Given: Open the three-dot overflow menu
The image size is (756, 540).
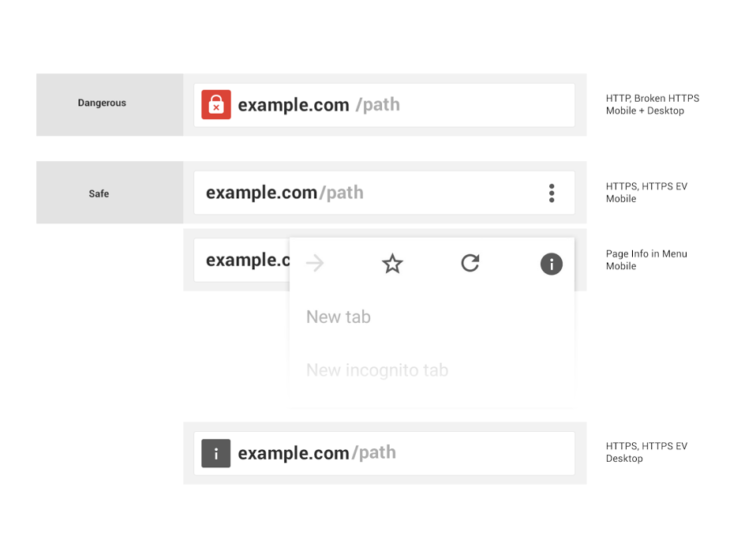Looking at the screenshot, I should [552, 193].
